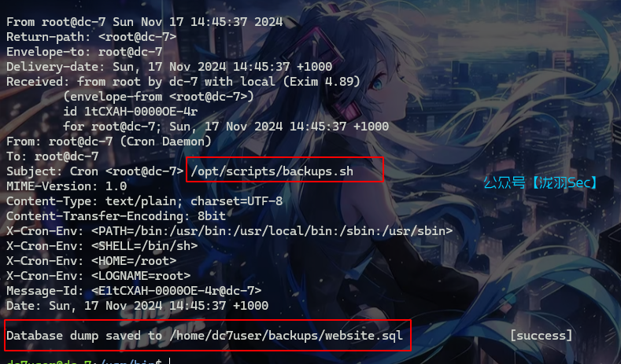Click the X-Cron-Env HOME=/root line

click(91, 261)
